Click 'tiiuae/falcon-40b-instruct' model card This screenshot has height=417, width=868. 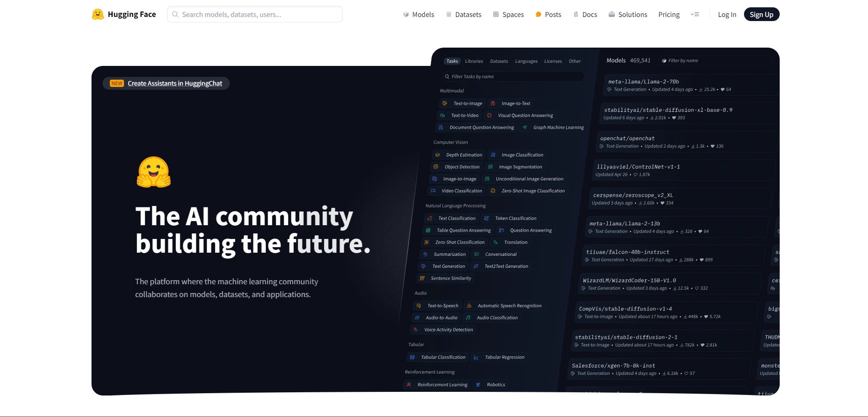pos(674,255)
